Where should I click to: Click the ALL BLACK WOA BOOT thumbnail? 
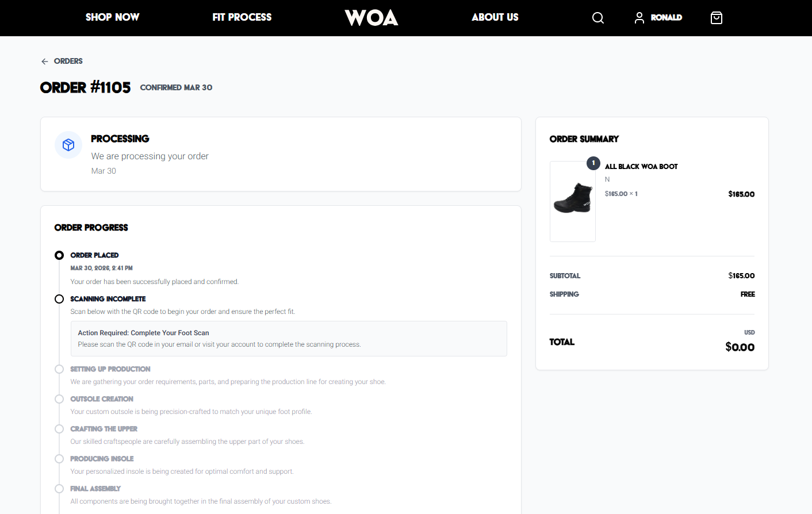click(573, 201)
